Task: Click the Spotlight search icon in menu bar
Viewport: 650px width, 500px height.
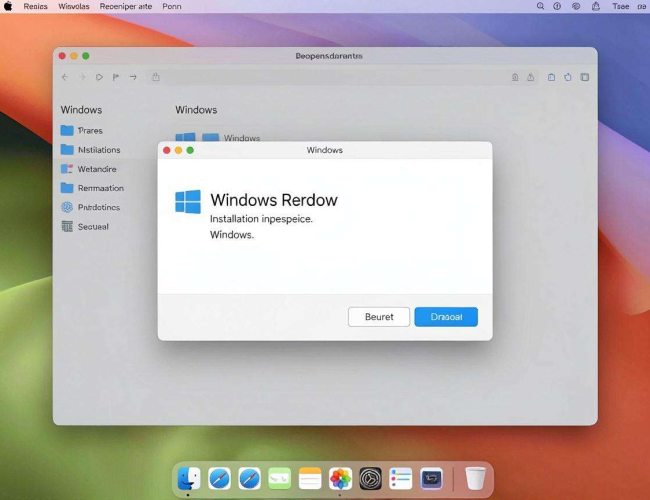Action: (540, 6)
